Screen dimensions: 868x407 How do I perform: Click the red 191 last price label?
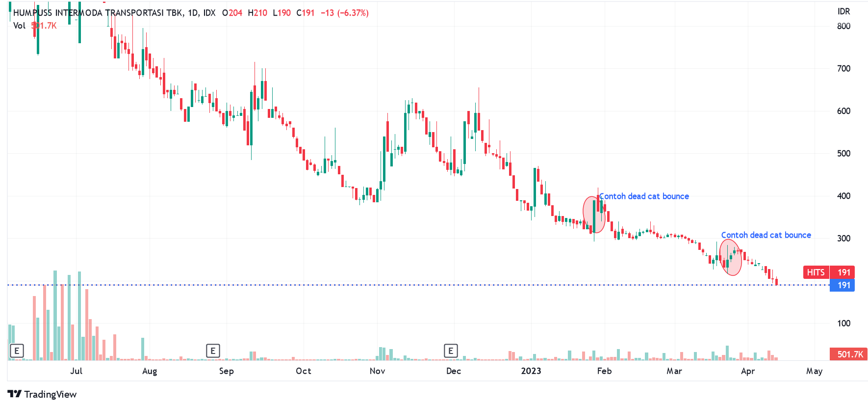click(x=842, y=272)
